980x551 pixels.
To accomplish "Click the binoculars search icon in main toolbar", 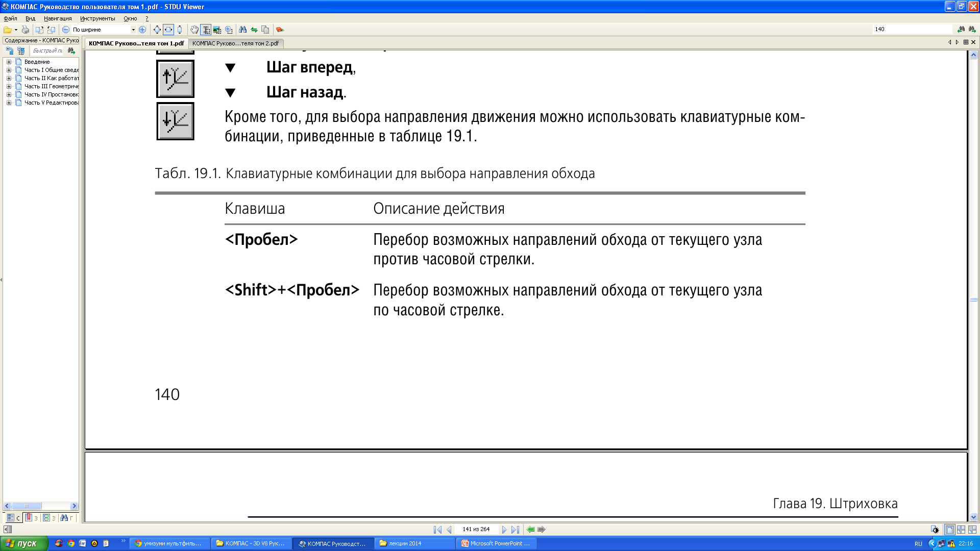I will coord(243,30).
